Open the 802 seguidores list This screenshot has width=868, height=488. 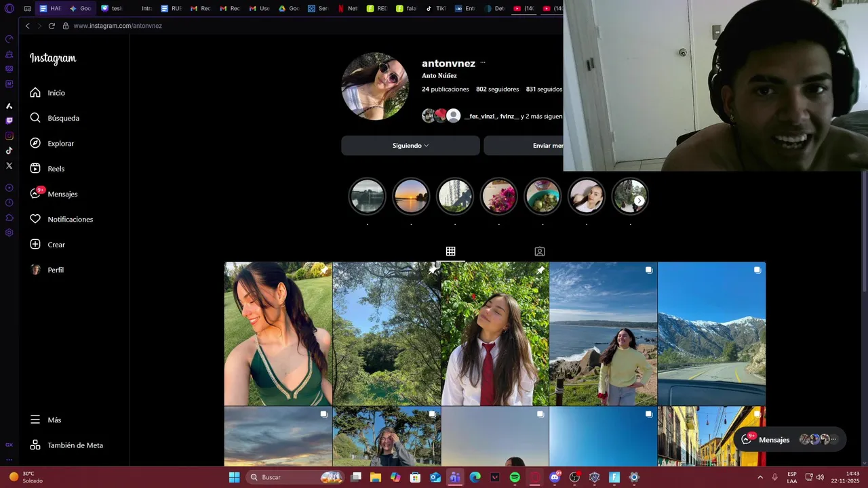pyautogui.click(x=497, y=89)
